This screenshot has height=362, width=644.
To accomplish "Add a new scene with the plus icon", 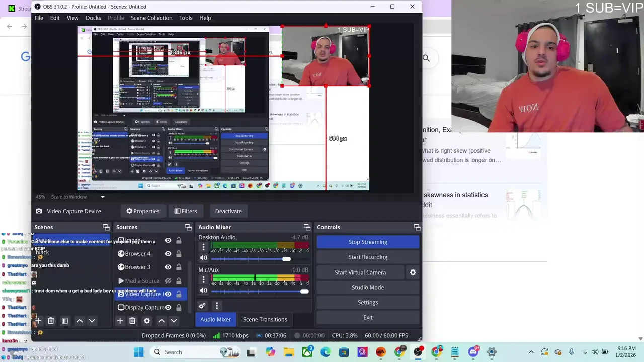I will [x=38, y=321].
